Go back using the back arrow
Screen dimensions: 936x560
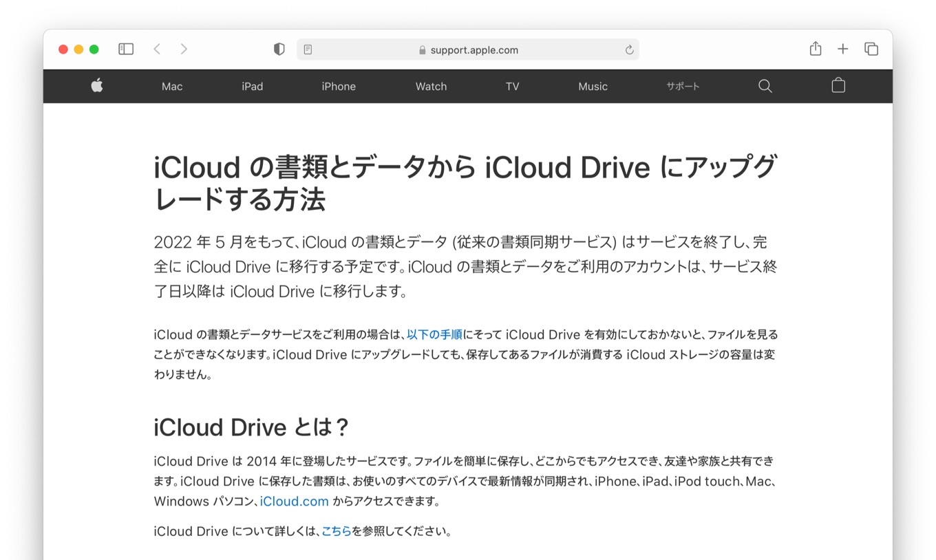(157, 50)
